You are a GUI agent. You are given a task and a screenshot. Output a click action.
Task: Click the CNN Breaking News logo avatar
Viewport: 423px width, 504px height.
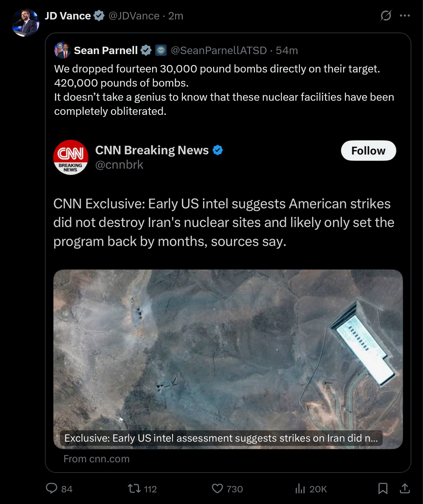(x=71, y=157)
